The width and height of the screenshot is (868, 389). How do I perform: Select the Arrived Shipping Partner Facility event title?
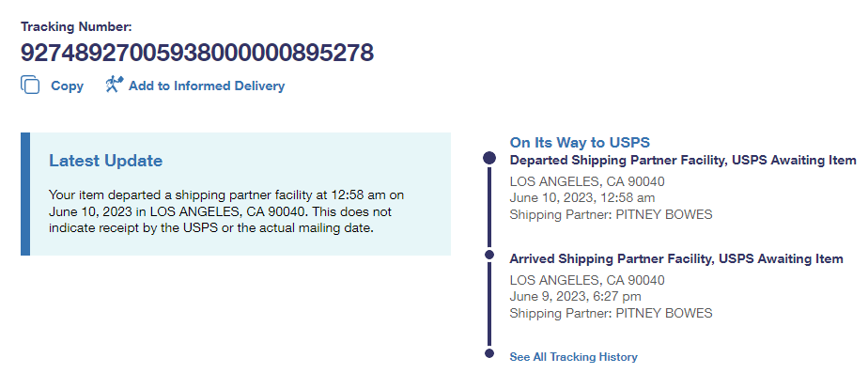675,258
